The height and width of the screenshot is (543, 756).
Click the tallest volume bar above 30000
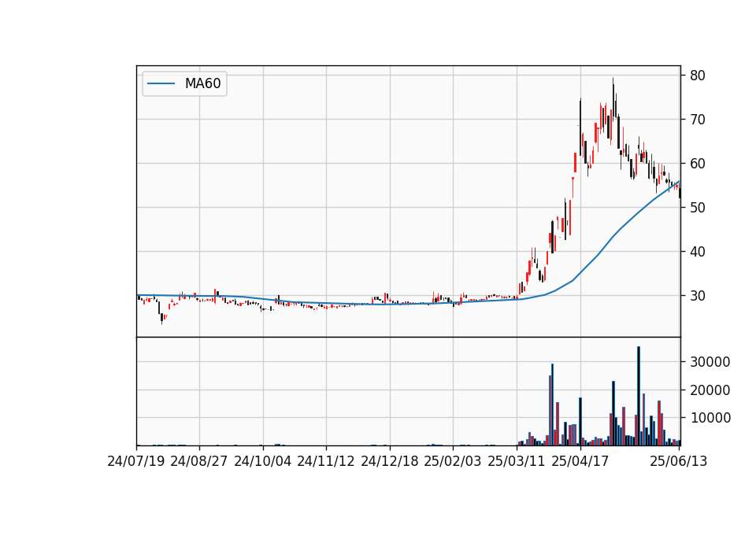click(639, 396)
